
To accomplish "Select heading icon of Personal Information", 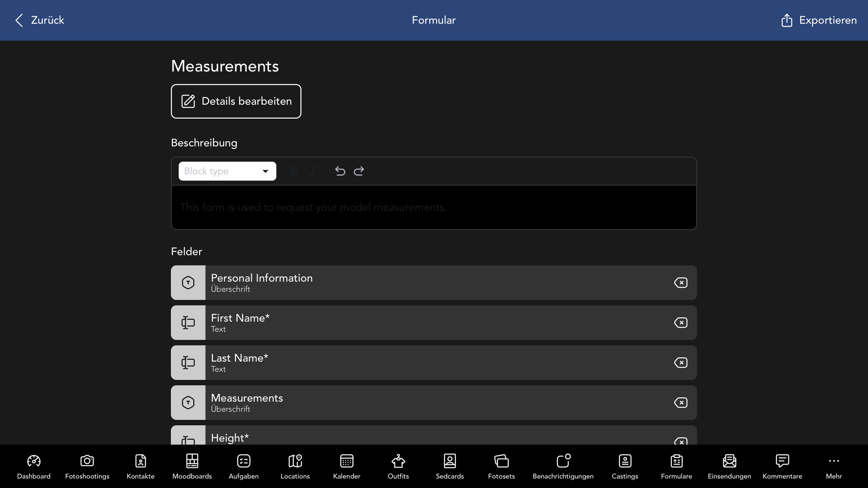I will pyautogui.click(x=188, y=283).
